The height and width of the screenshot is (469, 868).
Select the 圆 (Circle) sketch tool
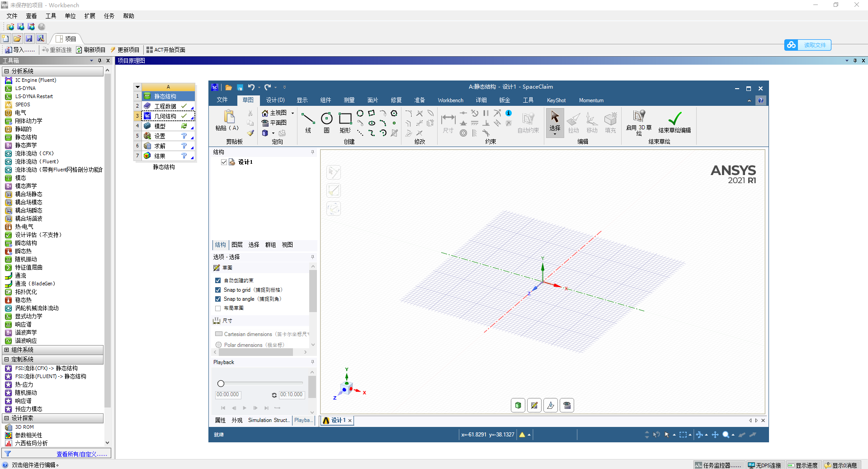326,123
